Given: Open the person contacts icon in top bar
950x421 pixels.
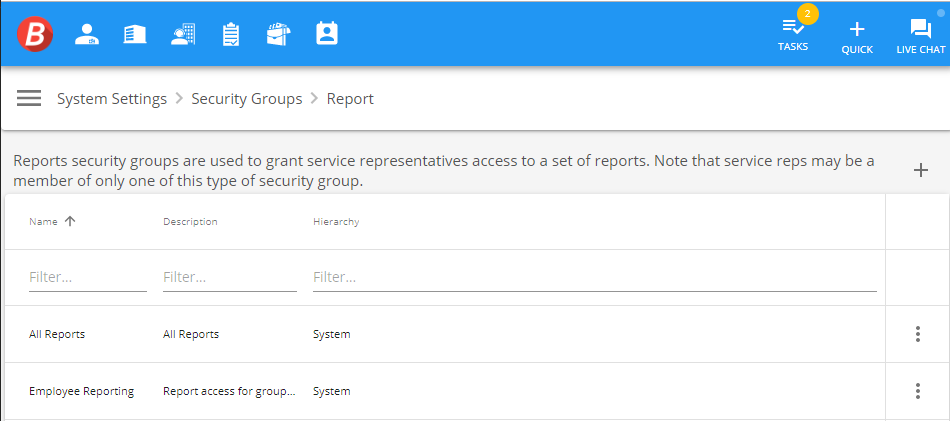Looking at the screenshot, I should pos(87,34).
